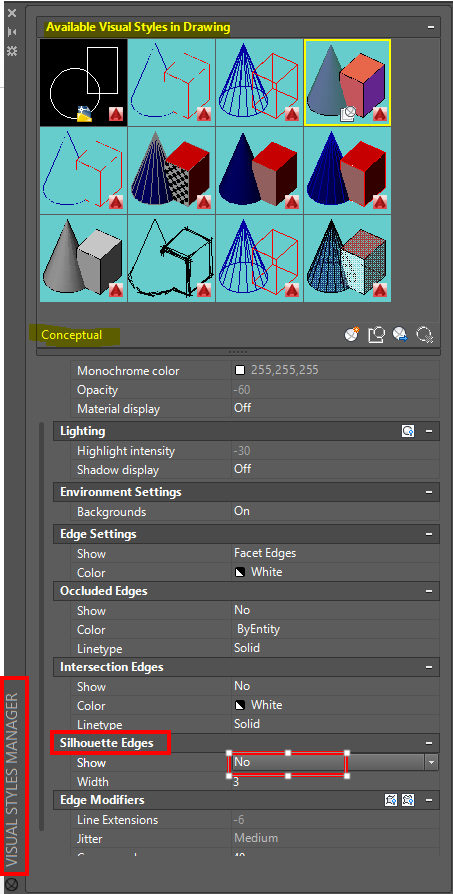The image size is (453, 894).
Task: Click Monochrome color white swatch
Action: coord(240,370)
